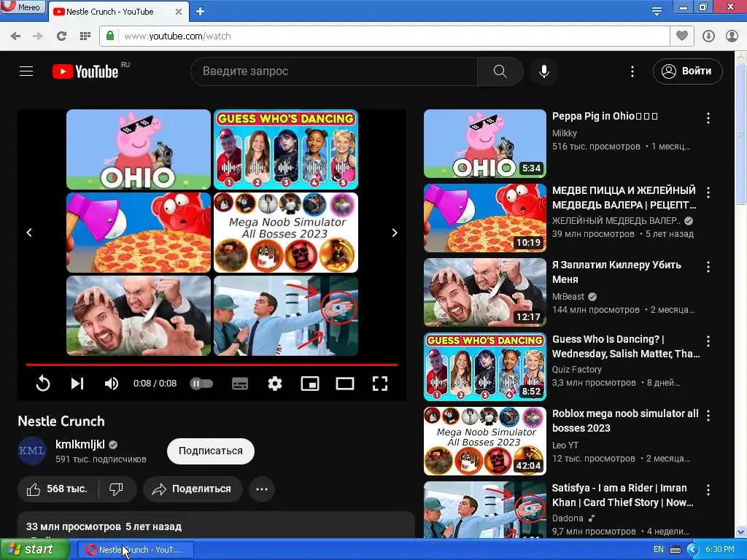
Task: Show previous end-screen suggestions arrow
Action: tap(29, 233)
